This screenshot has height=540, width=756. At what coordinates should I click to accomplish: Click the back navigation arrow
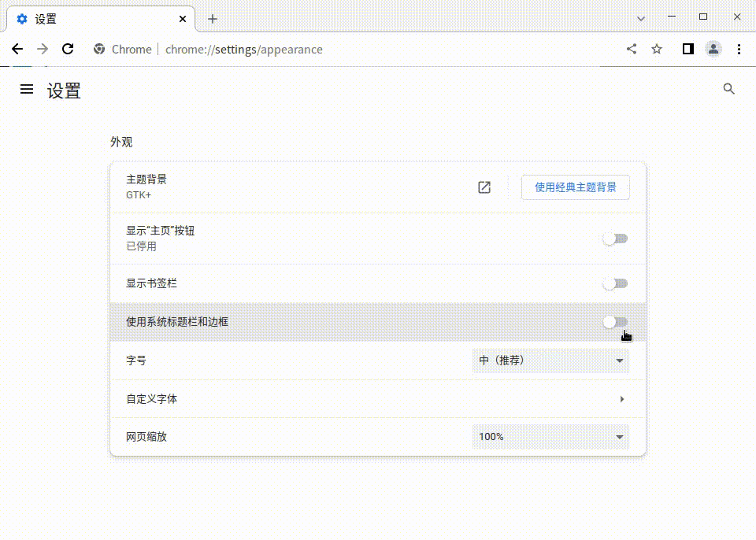[x=17, y=49]
